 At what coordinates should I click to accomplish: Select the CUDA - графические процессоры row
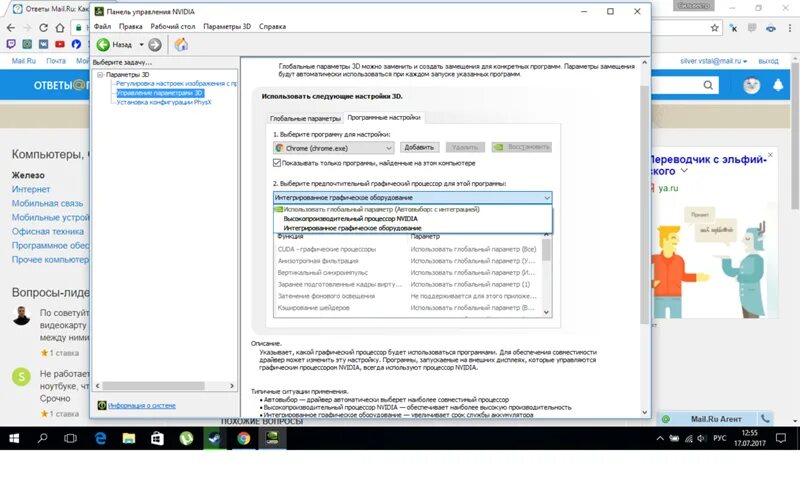coord(407,249)
